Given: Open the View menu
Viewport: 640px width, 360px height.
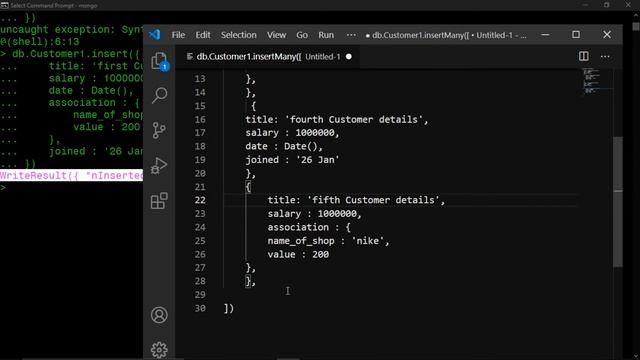Looking at the screenshot, I should [x=276, y=35].
